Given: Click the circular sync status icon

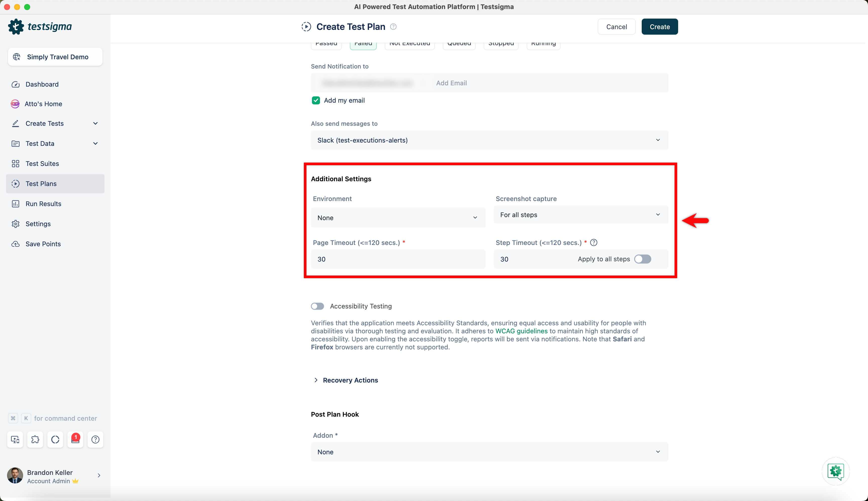Looking at the screenshot, I should [x=55, y=440].
